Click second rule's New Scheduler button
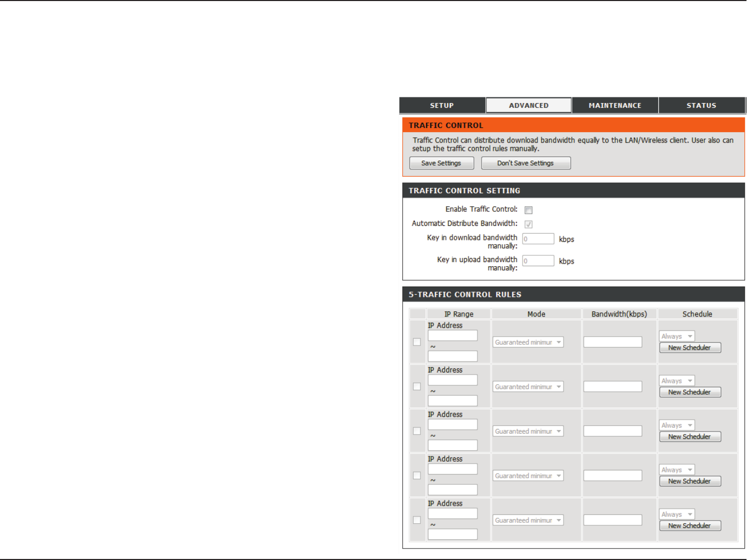Viewport: 747px width, 560px height. [690, 393]
